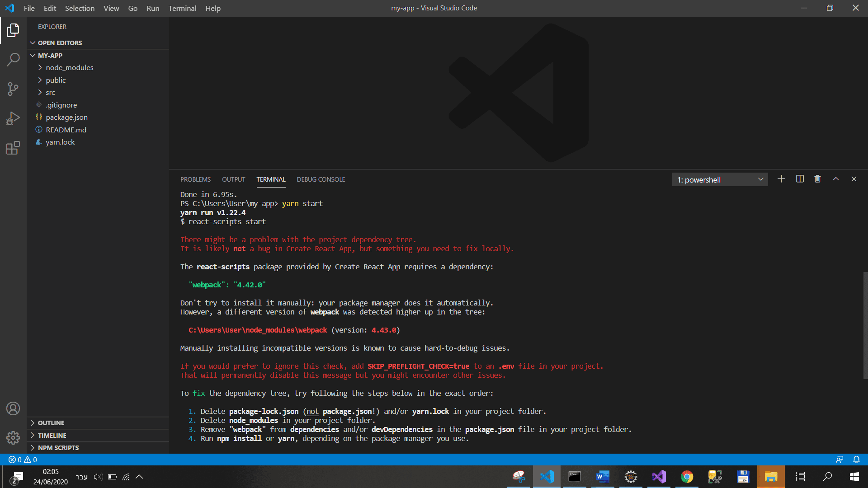Screen dimensions: 868x488
Task: Expand the public folder
Action: 98,80
